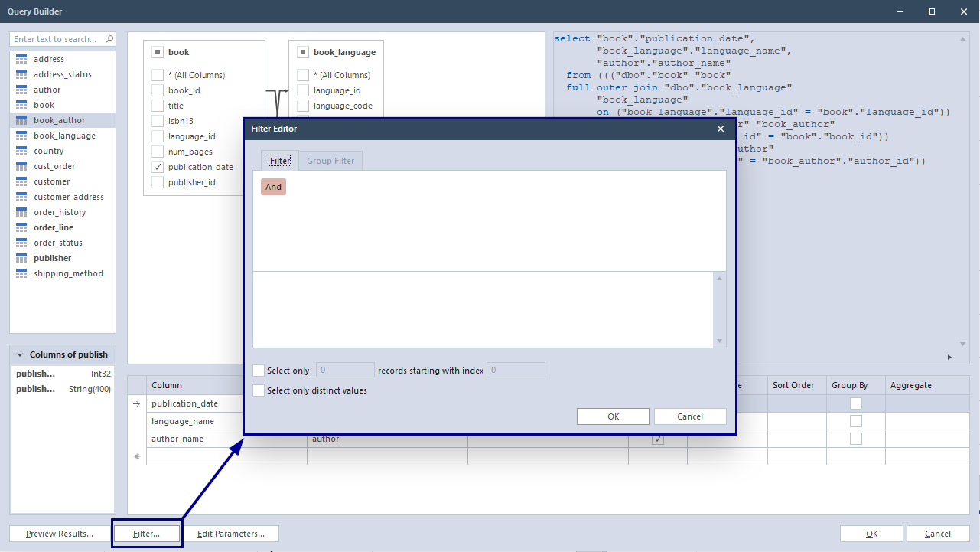Enable Select only records checkbox
This screenshot has width=980, height=552.
(259, 371)
